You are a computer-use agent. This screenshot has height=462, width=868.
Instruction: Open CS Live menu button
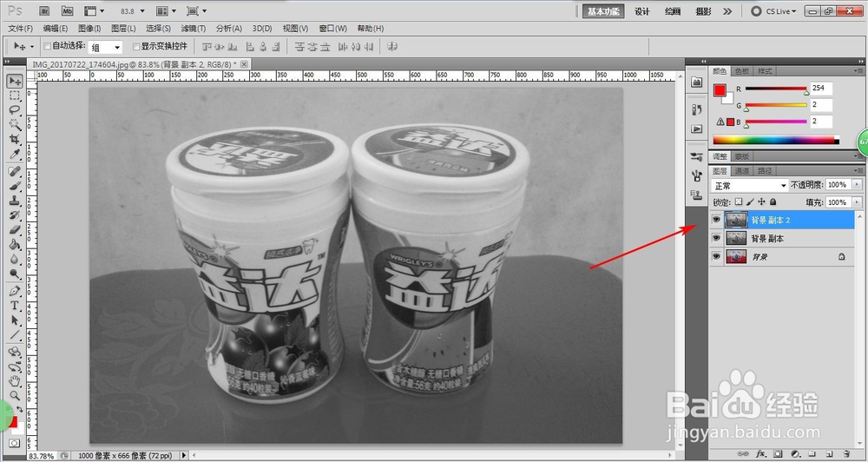773,11
